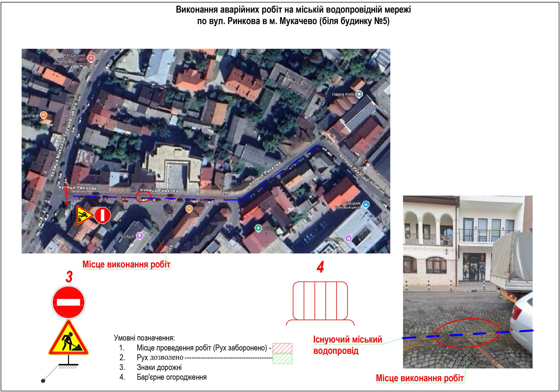
Task: Click the red ellipse on the street photo
Action: tap(467, 333)
